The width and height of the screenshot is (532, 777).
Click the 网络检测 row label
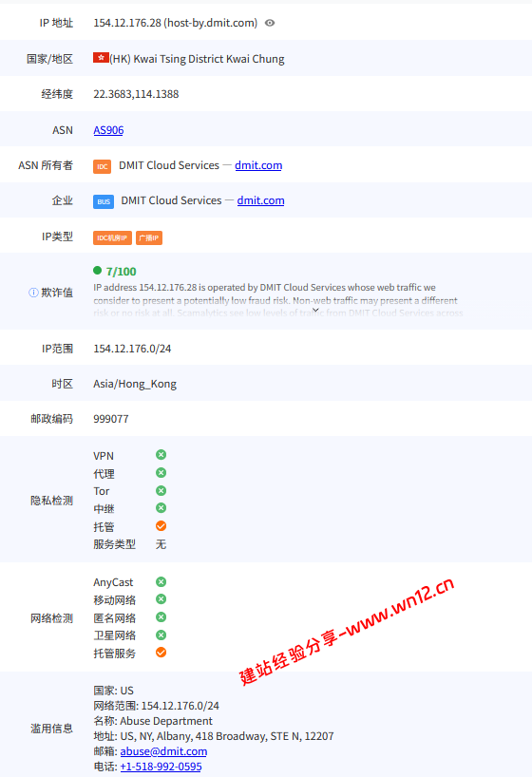51,618
